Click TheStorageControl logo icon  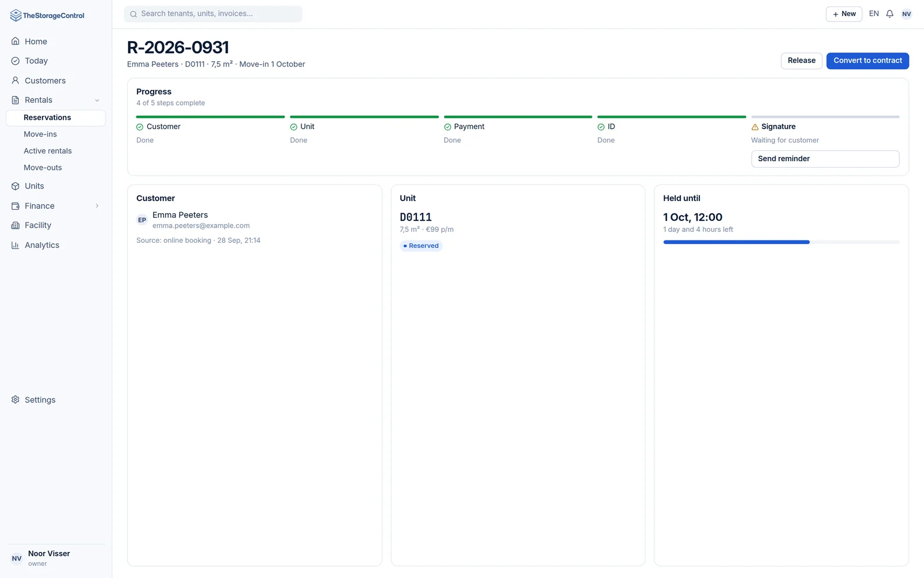16,16
